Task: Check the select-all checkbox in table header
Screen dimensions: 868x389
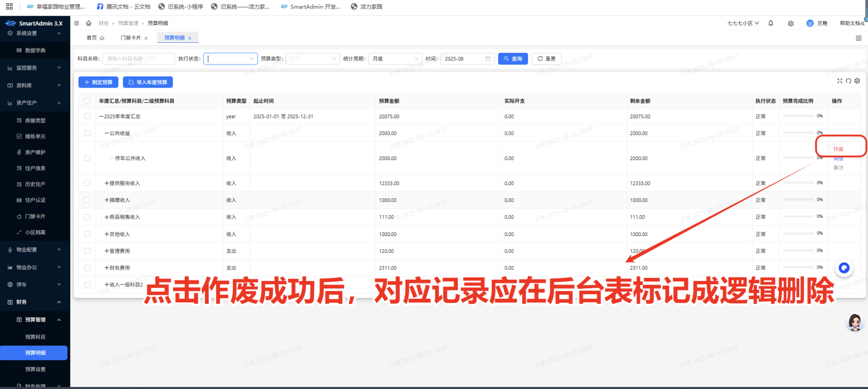Action: coord(87,101)
